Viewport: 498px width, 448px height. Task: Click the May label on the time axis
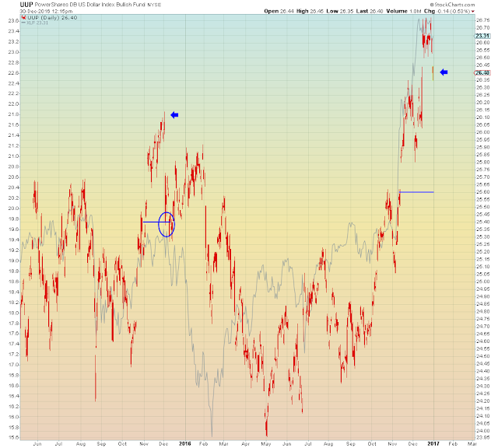click(x=266, y=444)
